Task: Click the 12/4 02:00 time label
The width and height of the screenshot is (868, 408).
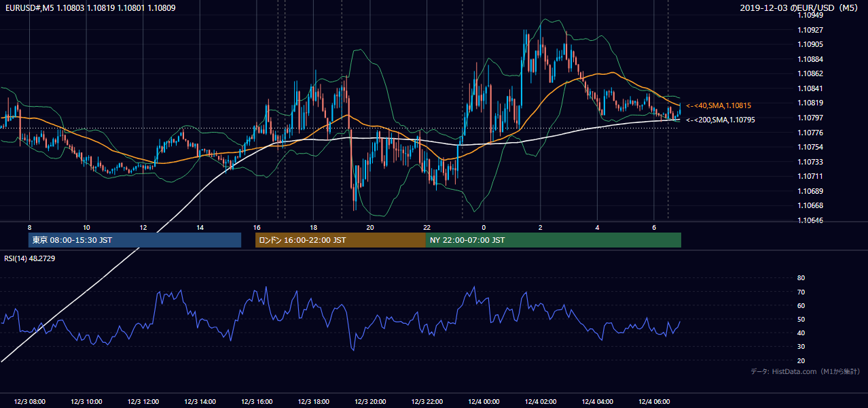Action: pyautogui.click(x=541, y=401)
